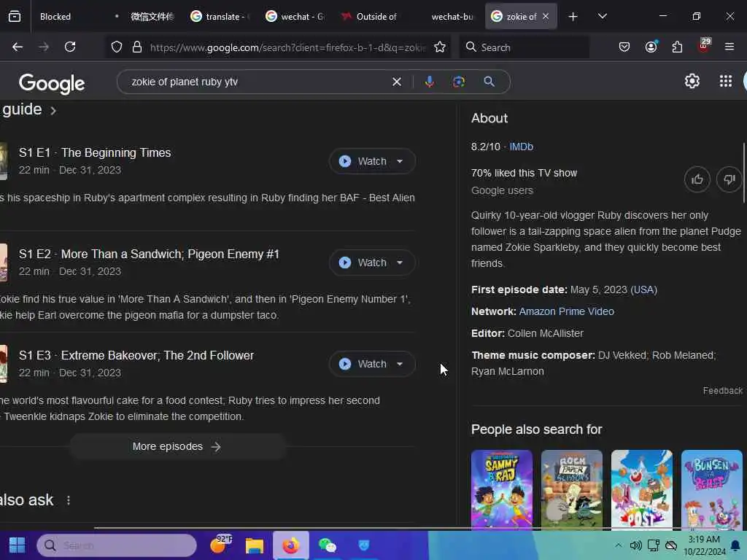Image resolution: width=747 pixels, height=560 pixels.
Task: Open Firefox View icon at tab bar start
Action: tap(15, 17)
